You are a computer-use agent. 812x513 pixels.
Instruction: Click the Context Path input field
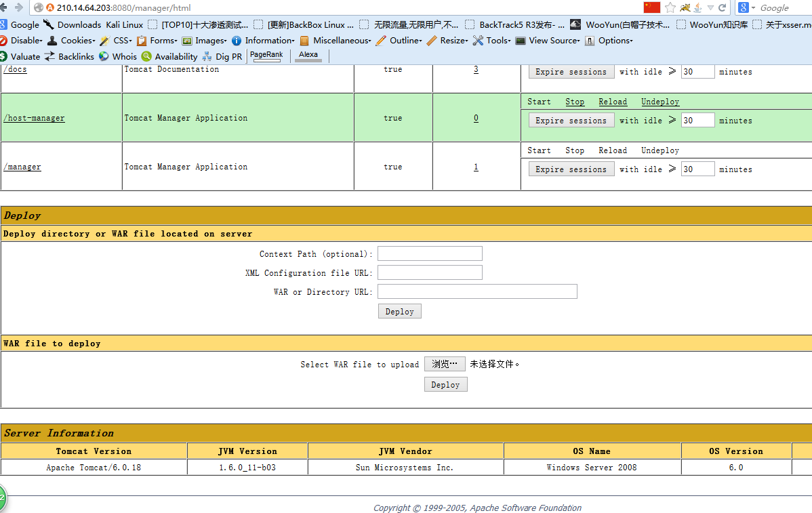[x=430, y=253]
